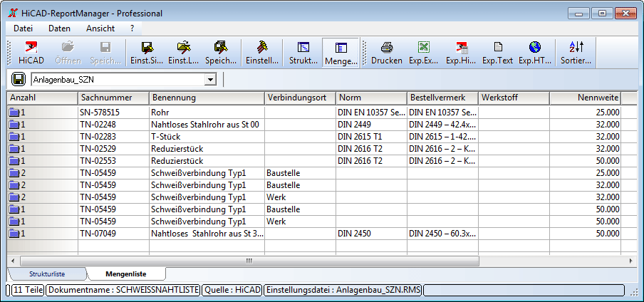
Task: Click the scroll right arrow
Action: coord(631,261)
